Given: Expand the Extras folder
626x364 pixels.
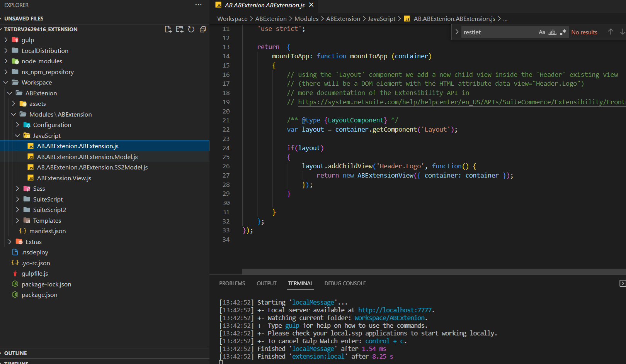Looking at the screenshot, I should pyautogui.click(x=10, y=242).
